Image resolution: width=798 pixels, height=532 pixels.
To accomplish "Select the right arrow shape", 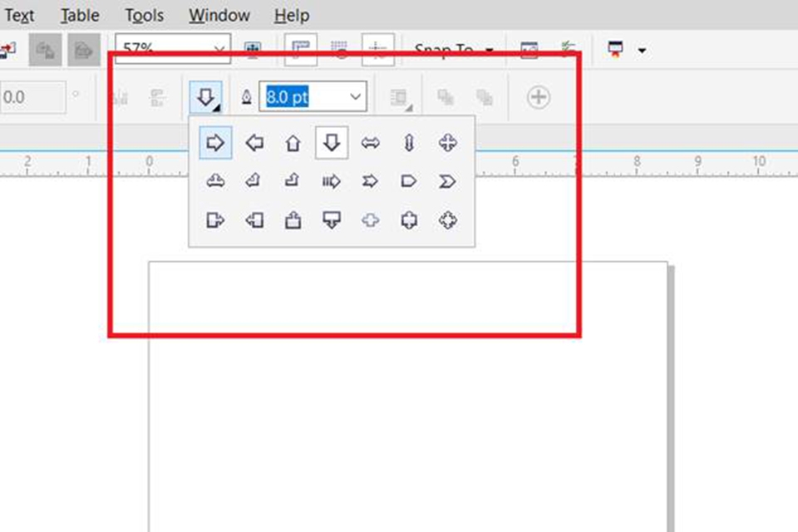I will (215, 142).
